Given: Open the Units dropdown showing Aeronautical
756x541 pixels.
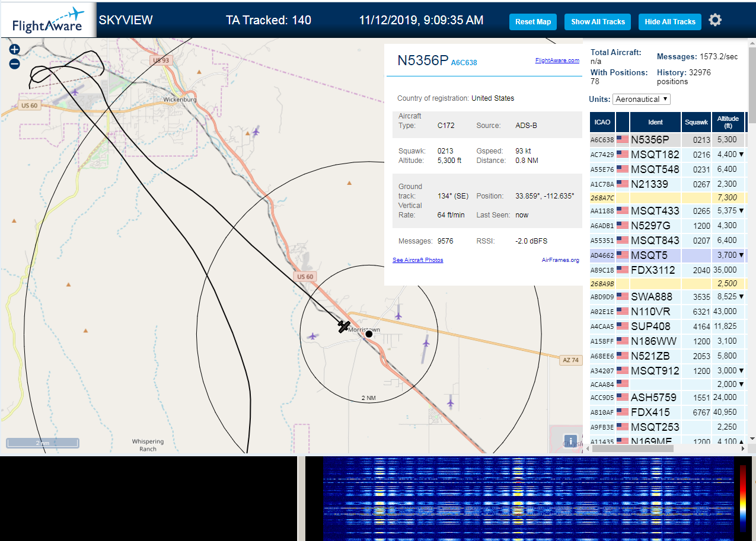Looking at the screenshot, I should coord(642,99).
